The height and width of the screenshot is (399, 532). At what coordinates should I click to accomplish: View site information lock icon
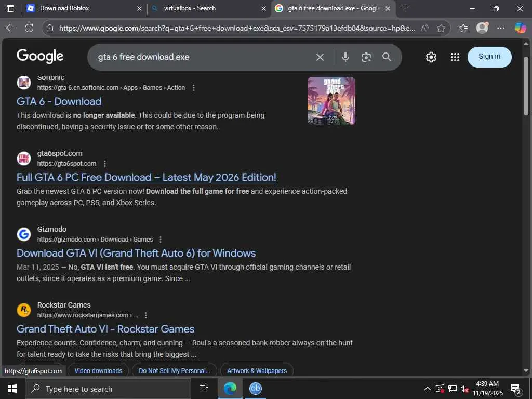tap(50, 28)
